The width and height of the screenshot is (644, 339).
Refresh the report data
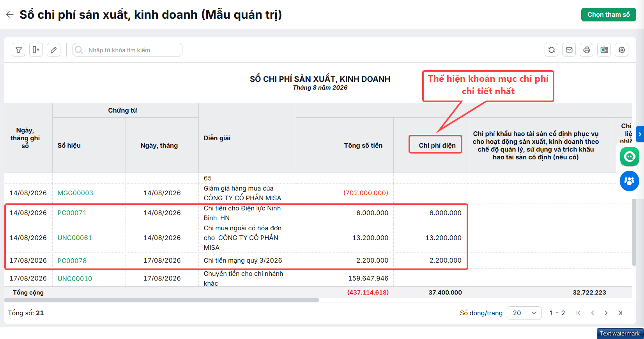(x=551, y=50)
